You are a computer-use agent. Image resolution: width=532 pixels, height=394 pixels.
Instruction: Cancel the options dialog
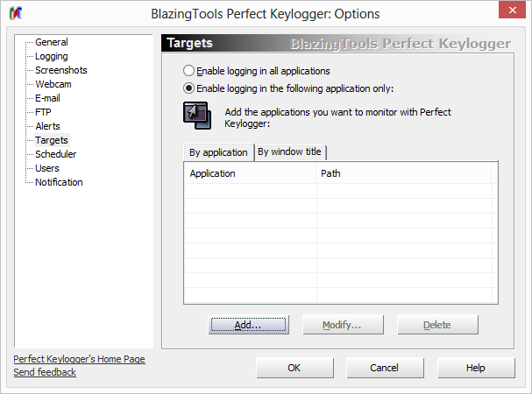(x=385, y=368)
